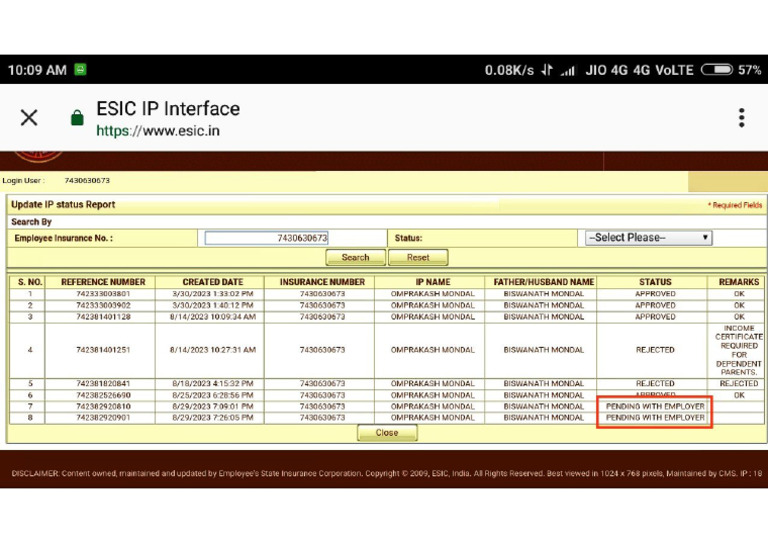Screen dimensions: 768x543
Task: Click the Close button below table
Action: coord(387,433)
